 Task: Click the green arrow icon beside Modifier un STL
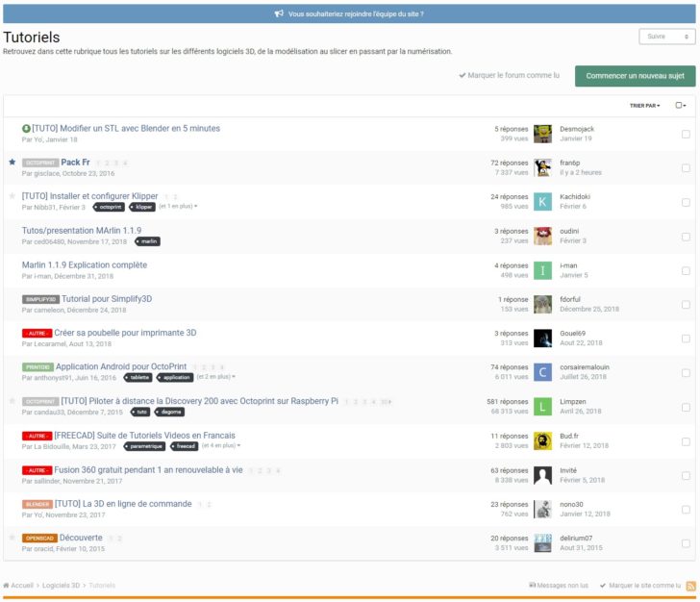pyautogui.click(x=26, y=129)
